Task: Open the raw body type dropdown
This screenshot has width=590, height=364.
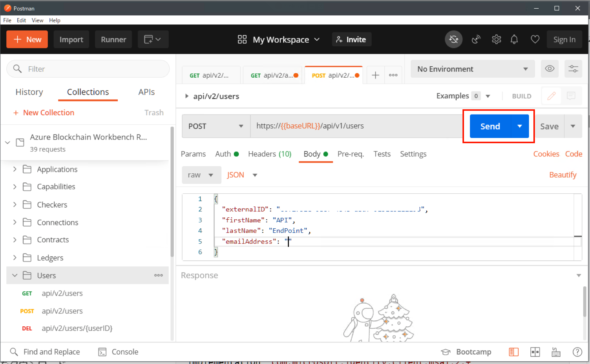Action: 201,175
